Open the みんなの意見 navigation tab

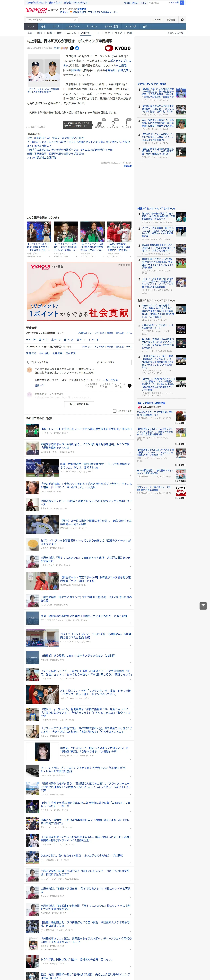pyautogui.click(x=111, y=27)
